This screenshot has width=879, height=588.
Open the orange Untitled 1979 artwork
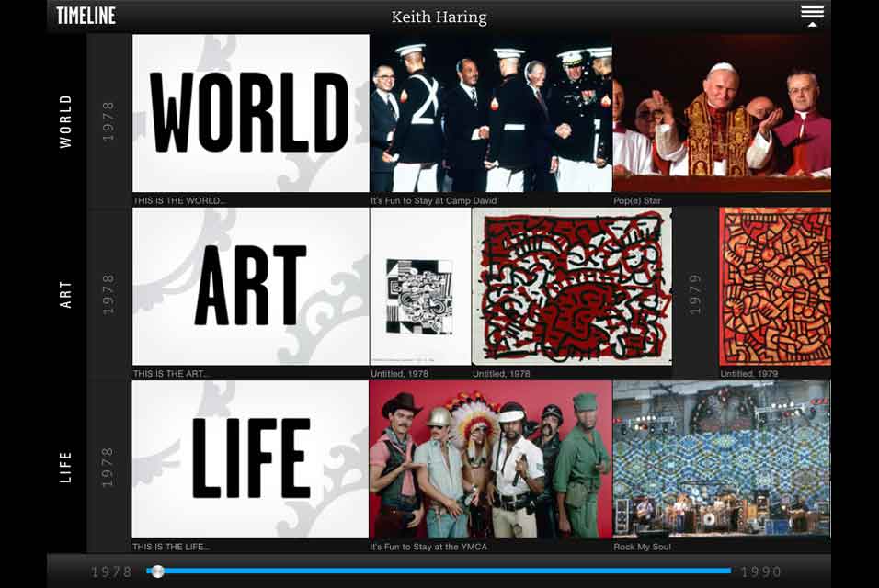point(775,286)
